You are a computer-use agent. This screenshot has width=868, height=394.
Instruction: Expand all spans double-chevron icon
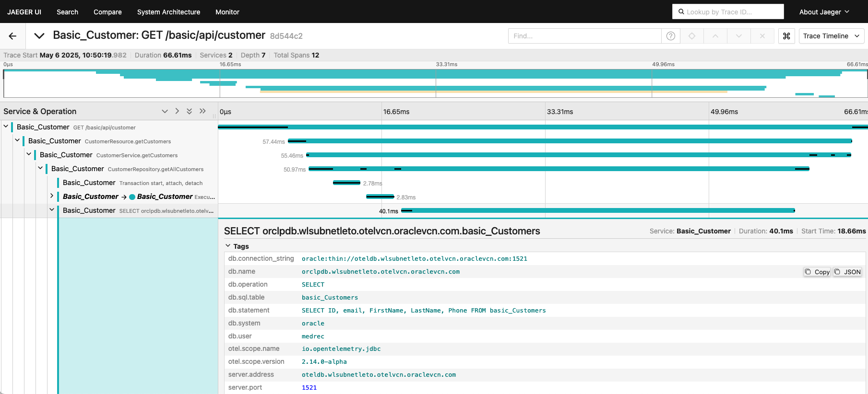pos(190,111)
